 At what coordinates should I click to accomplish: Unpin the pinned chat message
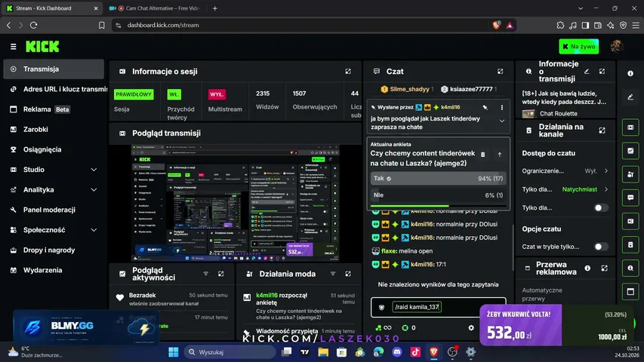click(x=485, y=108)
